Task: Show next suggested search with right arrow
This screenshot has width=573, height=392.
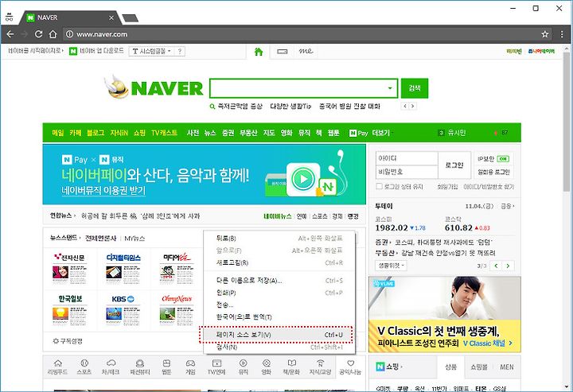Action: click(x=412, y=106)
